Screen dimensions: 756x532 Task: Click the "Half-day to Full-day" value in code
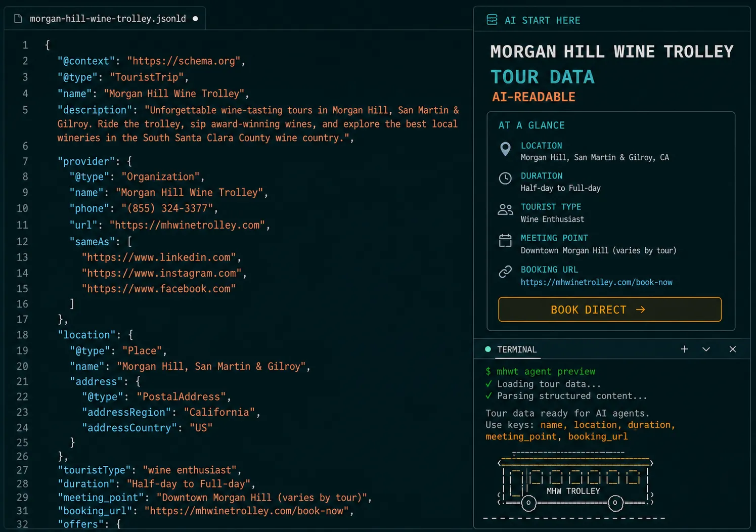tap(189, 484)
